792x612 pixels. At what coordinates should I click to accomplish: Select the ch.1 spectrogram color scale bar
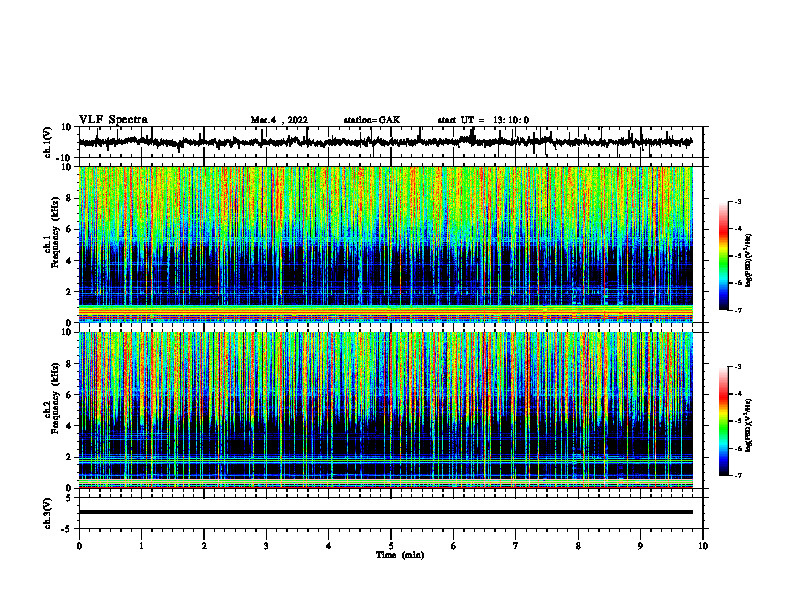(723, 256)
